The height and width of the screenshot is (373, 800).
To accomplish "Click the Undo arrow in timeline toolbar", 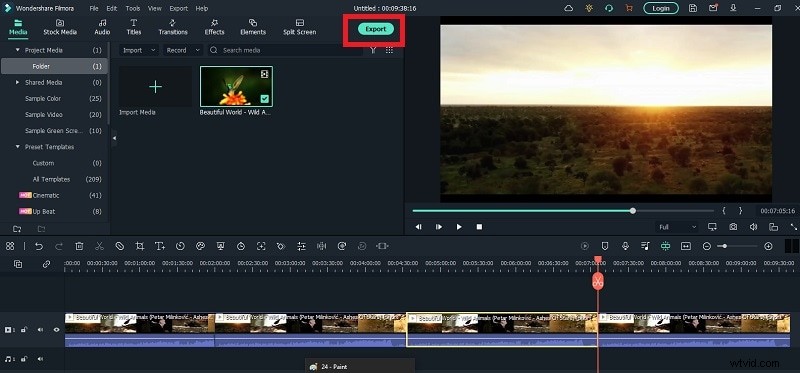I will pyautogui.click(x=39, y=246).
